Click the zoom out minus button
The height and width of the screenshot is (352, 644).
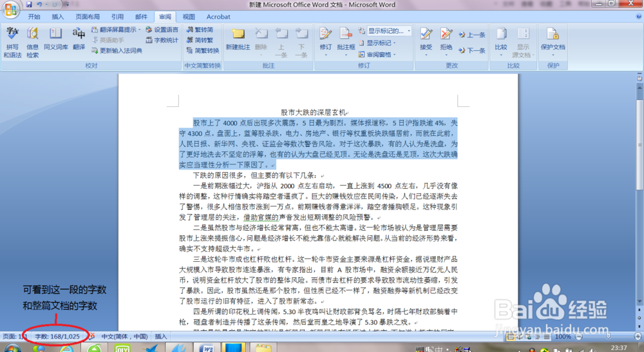click(x=579, y=337)
